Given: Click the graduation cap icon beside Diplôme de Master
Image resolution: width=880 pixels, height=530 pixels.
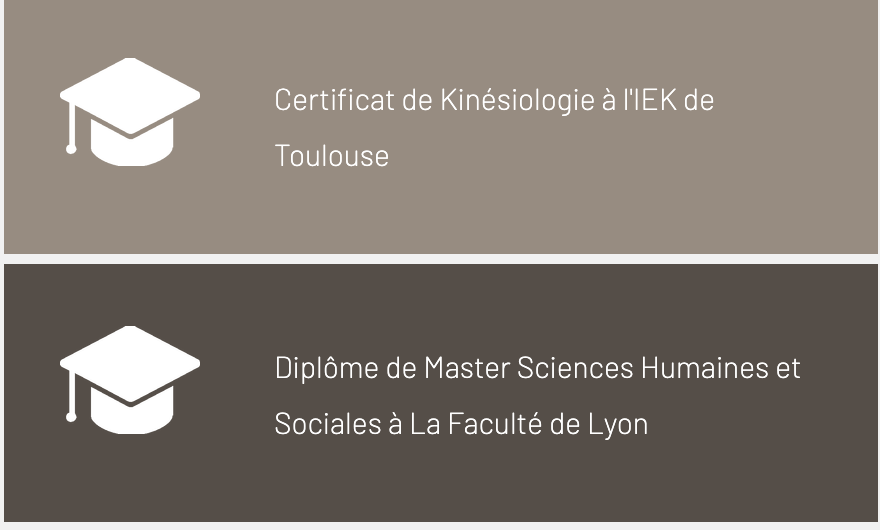Looking at the screenshot, I should coord(130,380).
